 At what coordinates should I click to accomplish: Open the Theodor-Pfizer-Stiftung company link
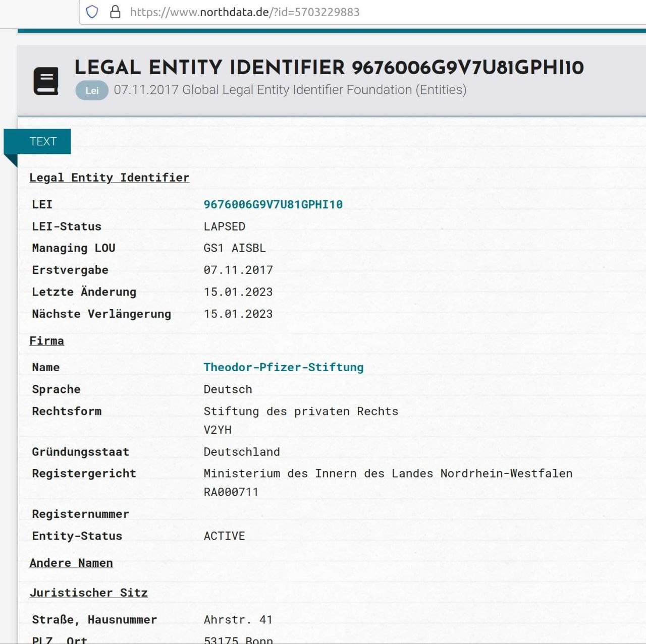284,367
